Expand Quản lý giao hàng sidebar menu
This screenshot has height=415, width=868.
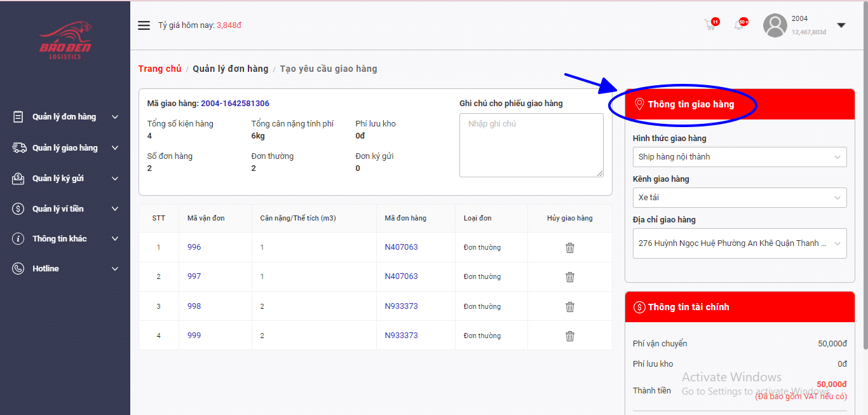65,148
